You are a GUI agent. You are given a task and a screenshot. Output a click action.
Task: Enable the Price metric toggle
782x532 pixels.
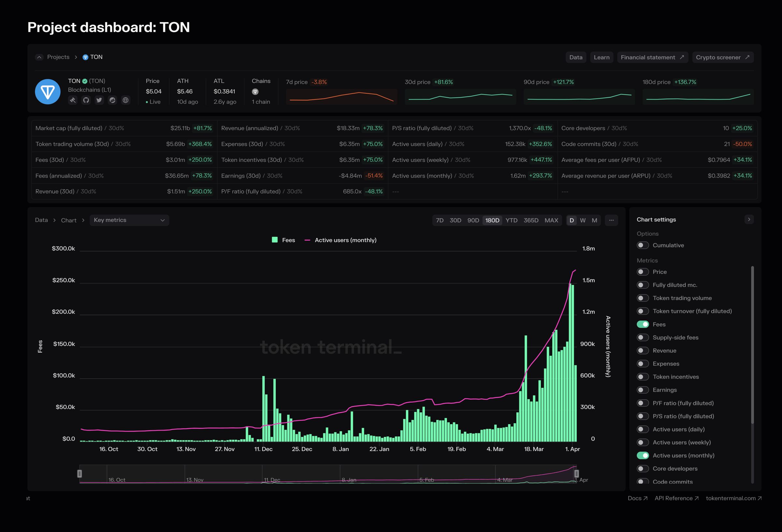[642, 272]
